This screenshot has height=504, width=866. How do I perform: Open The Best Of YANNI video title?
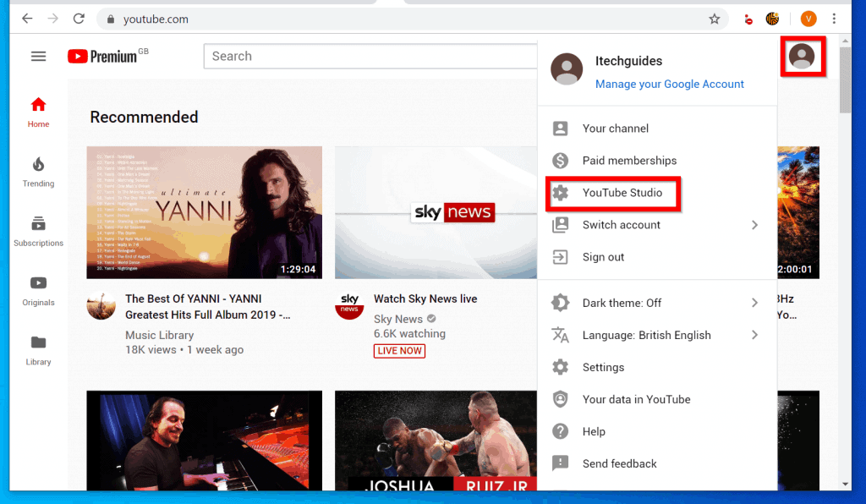[x=208, y=306]
